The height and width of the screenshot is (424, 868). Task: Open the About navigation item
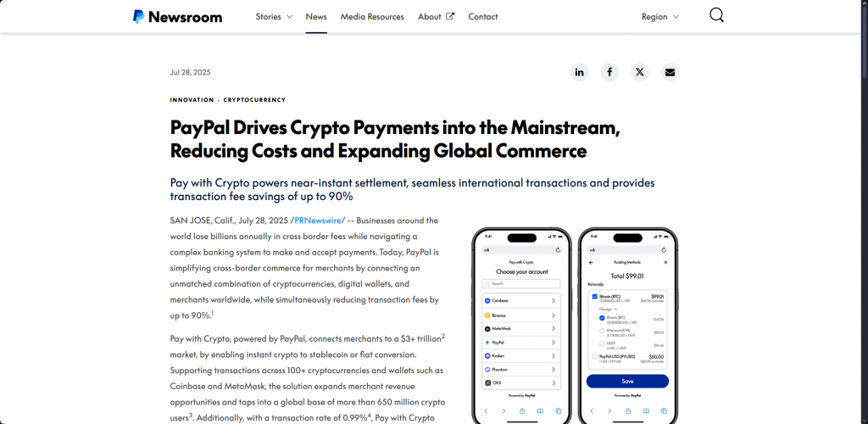(x=430, y=17)
